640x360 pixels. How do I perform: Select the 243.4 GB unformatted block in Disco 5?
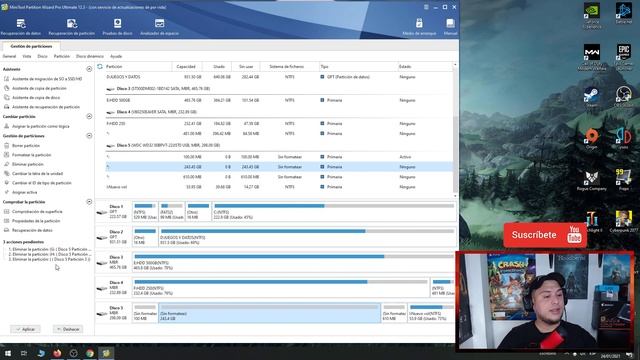[x=269, y=313]
